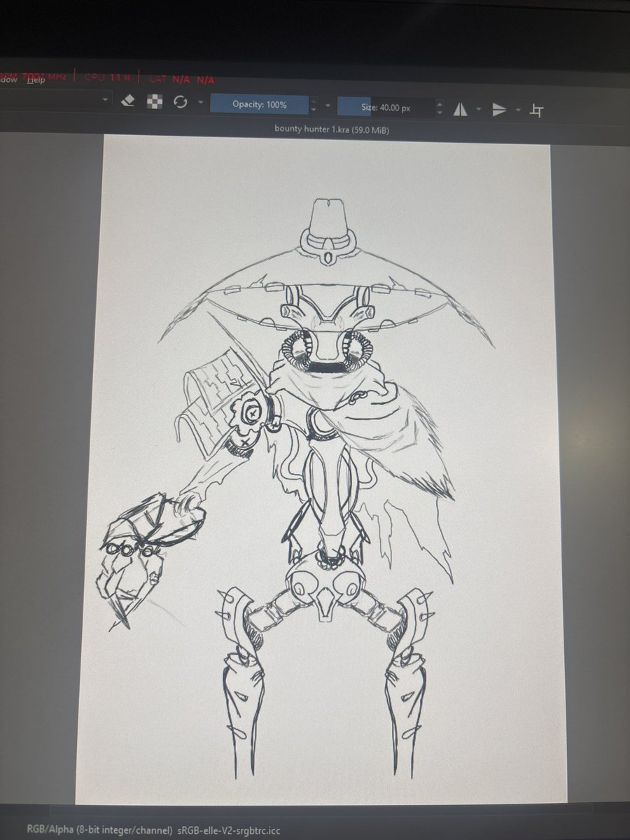Open vertical mirror options dropdown arrow
630x840 pixels.
click(x=518, y=110)
